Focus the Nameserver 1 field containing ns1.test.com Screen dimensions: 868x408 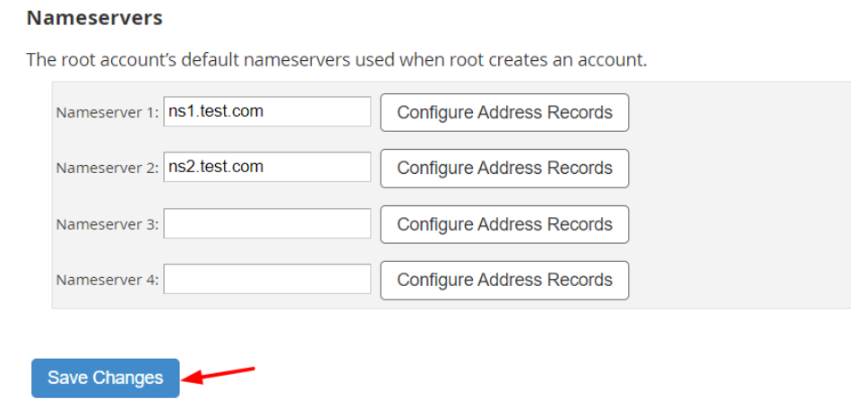click(267, 112)
